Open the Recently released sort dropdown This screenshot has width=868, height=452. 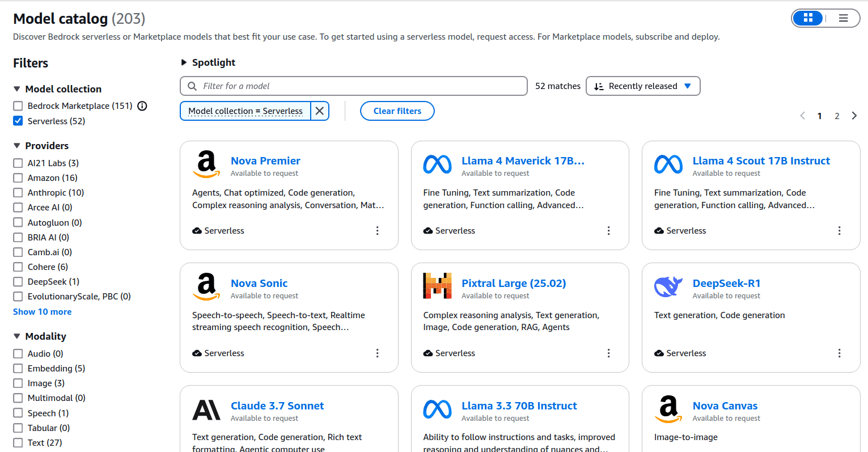(643, 86)
